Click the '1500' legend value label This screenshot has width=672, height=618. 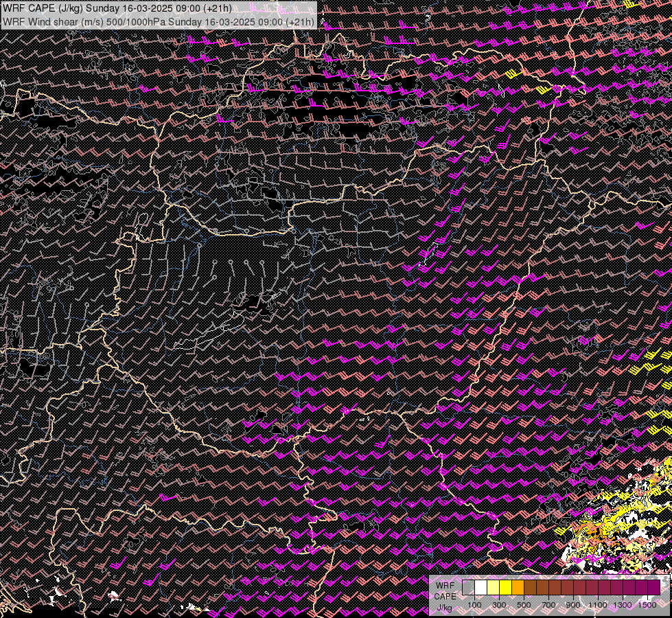pos(647,605)
